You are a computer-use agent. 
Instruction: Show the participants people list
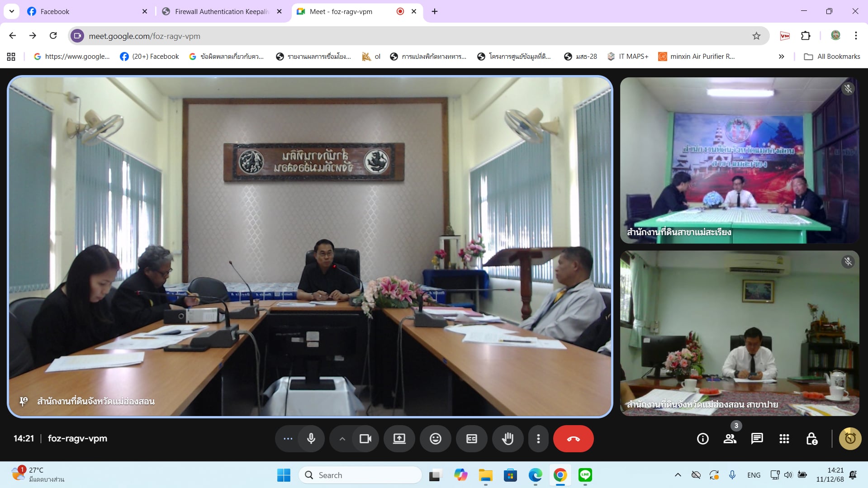[730, 439]
